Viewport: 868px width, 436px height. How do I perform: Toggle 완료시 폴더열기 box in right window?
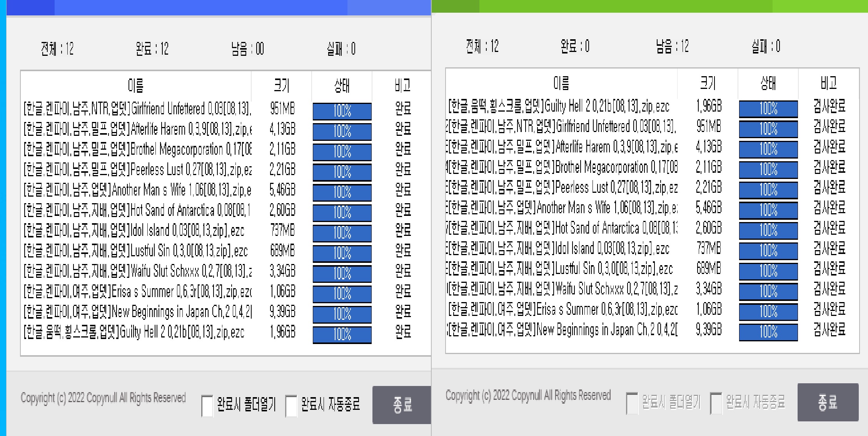[632, 403]
